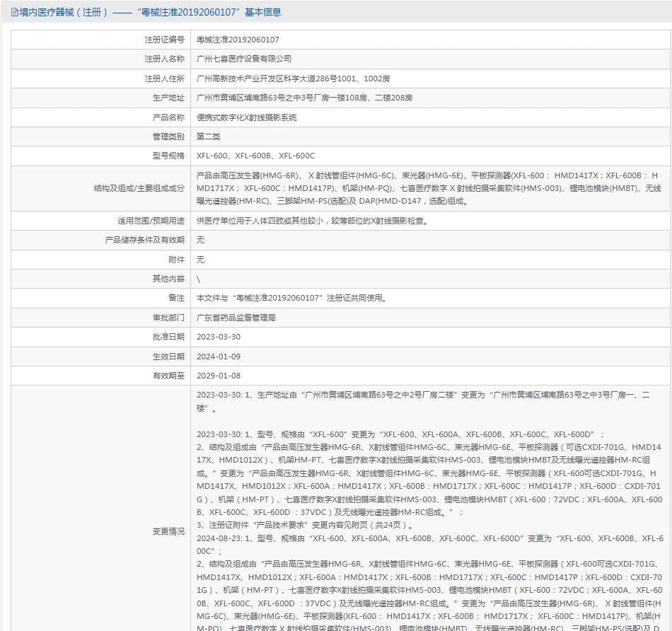Select product name 便携式数字化X射线摄影系统
The image size is (672, 631).
pos(246,117)
